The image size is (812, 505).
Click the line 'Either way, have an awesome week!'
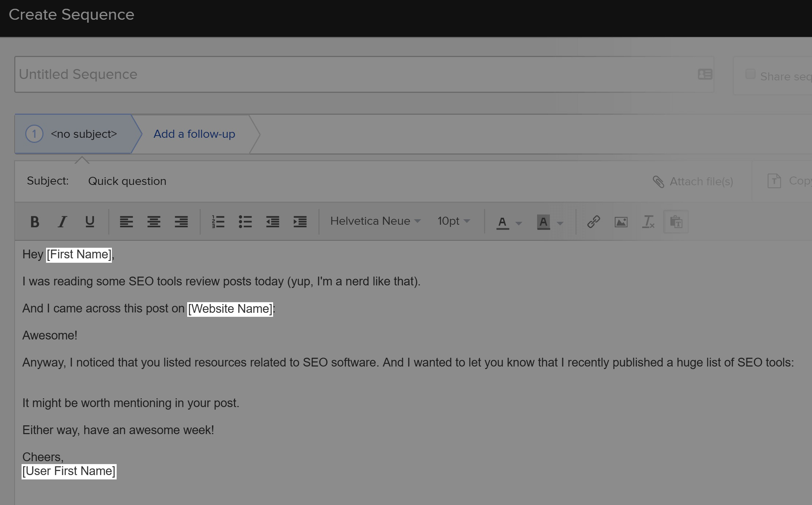tap(118, 430)
